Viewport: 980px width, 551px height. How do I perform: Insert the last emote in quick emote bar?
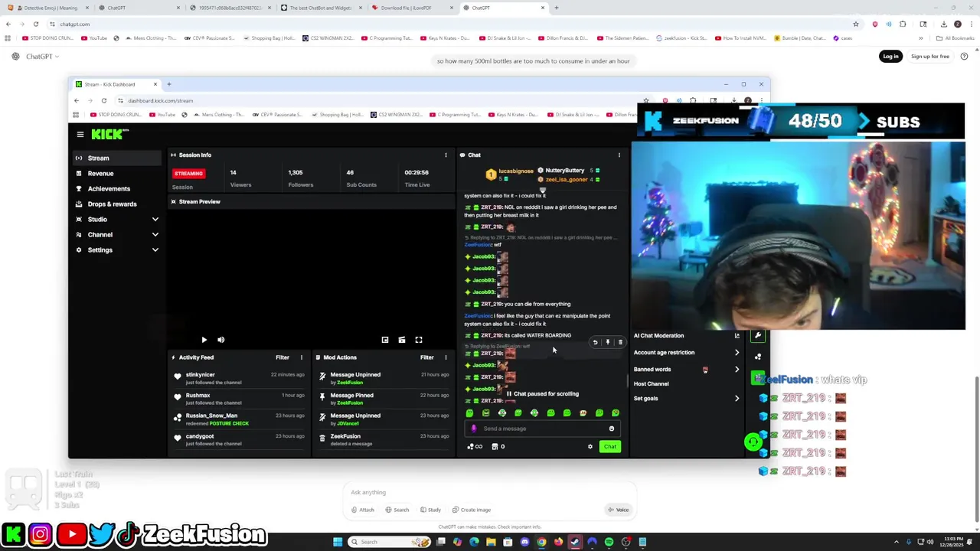coord(616,413)
